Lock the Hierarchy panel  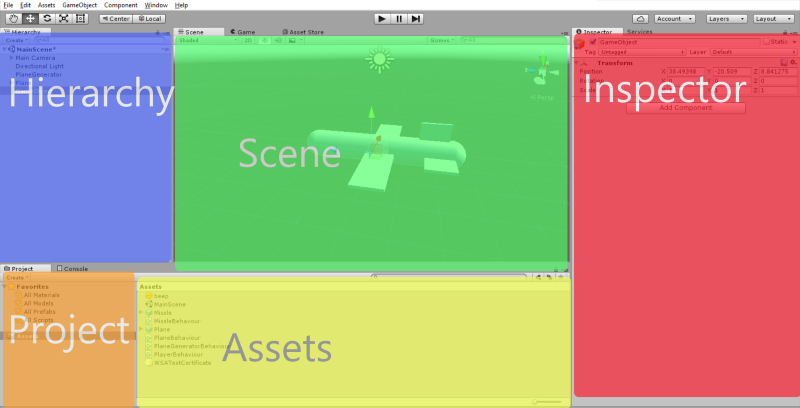(158, 32)
